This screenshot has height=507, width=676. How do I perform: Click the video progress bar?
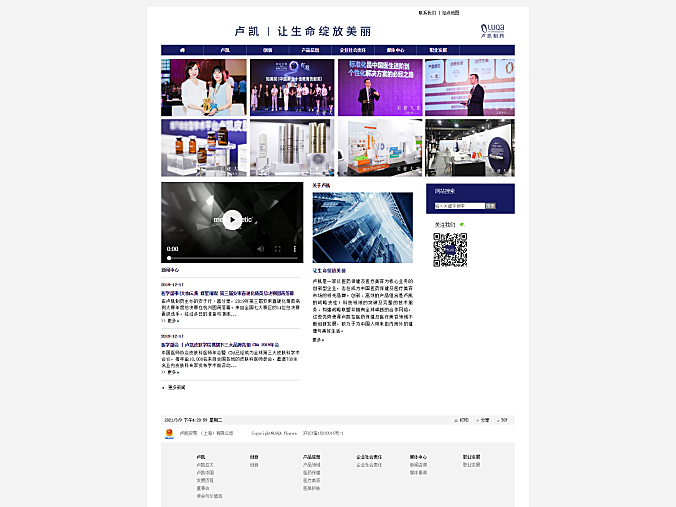click(233, 258)
